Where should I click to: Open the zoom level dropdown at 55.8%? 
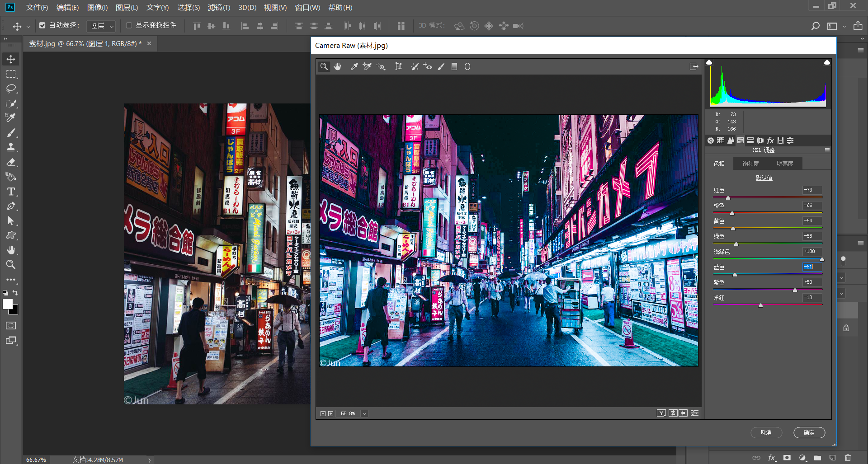pos(364,413)
